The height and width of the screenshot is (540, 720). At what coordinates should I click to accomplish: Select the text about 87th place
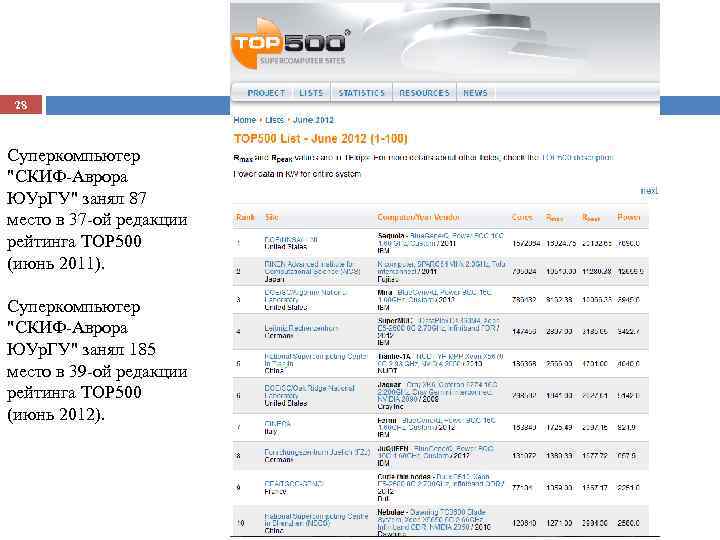coord(97,209)
